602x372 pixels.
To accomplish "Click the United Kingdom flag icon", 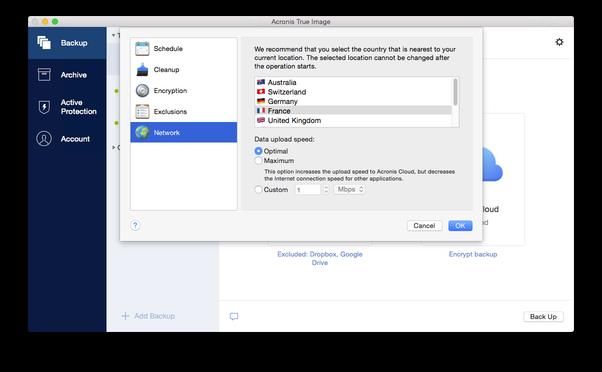I will tap(261, 120).
